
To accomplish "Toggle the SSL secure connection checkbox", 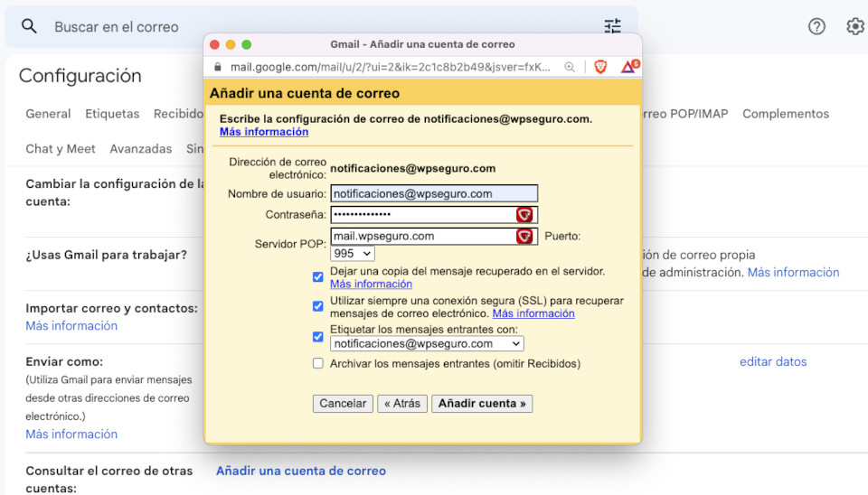I will (317, 306).
